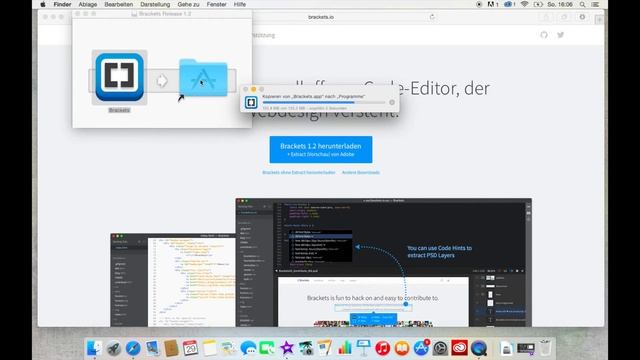Open the Apple menu
The image size is (640, 360).
click(x=43, y=4)
